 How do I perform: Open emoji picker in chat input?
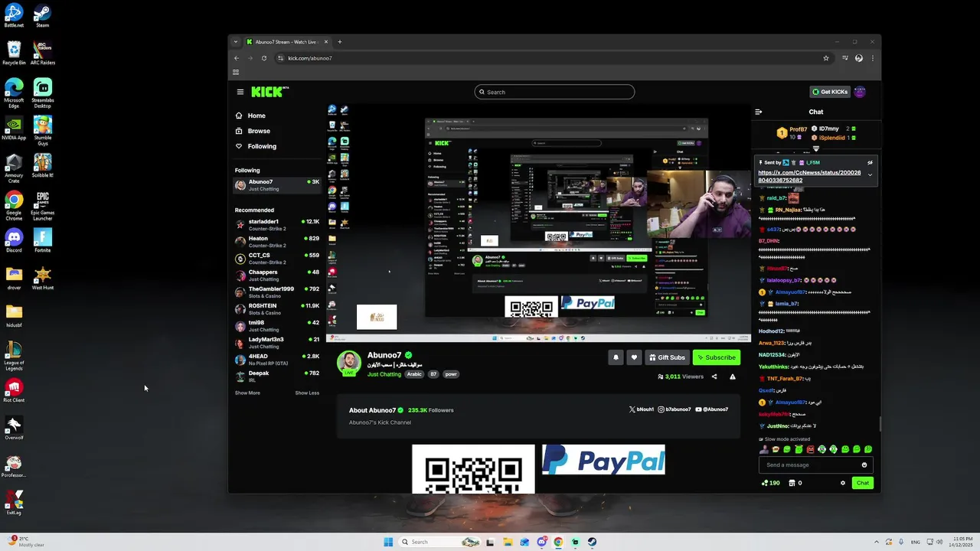[864, 465]
